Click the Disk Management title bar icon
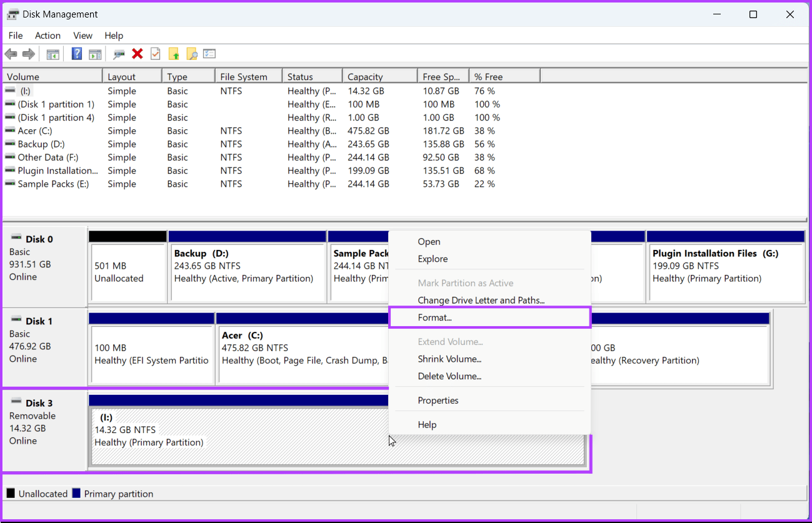The image size is (812, 523). [13, 14]
